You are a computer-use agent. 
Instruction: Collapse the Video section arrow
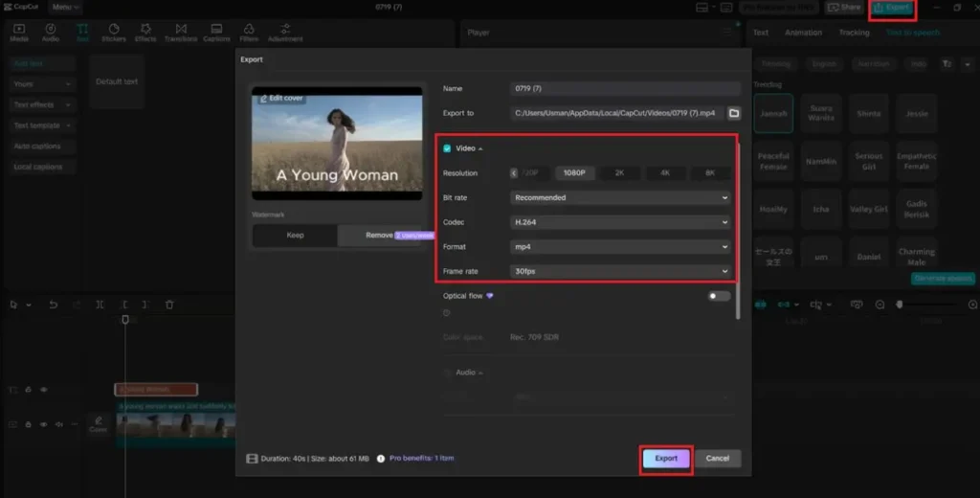pyautogui.click(x=480, y=148)
